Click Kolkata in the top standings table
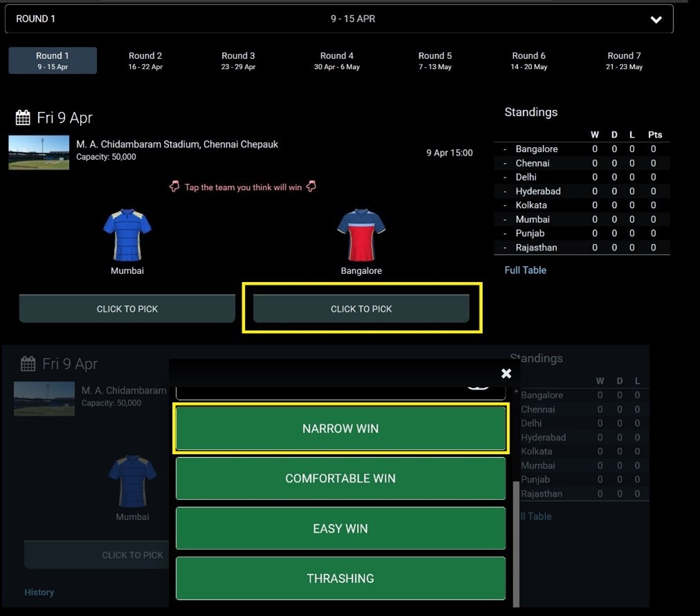700x616 pixels. (x=531, y=205)
